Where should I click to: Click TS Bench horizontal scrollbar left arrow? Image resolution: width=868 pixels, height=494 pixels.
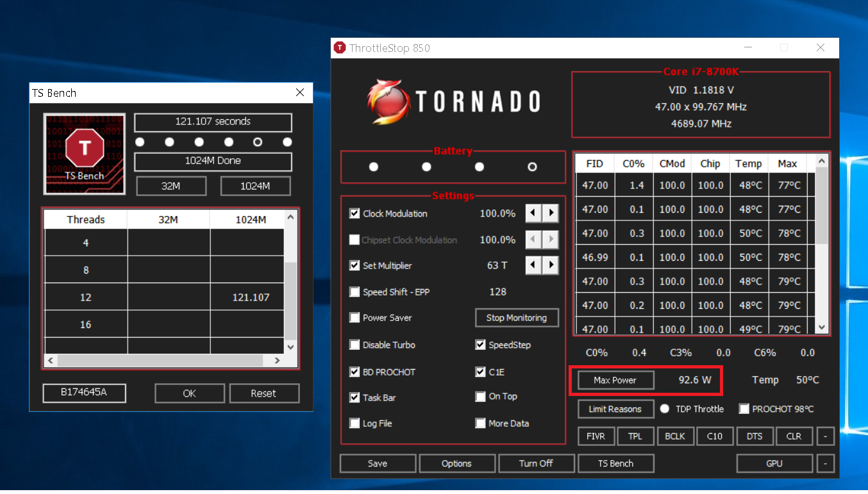click(x=51, y=361)
